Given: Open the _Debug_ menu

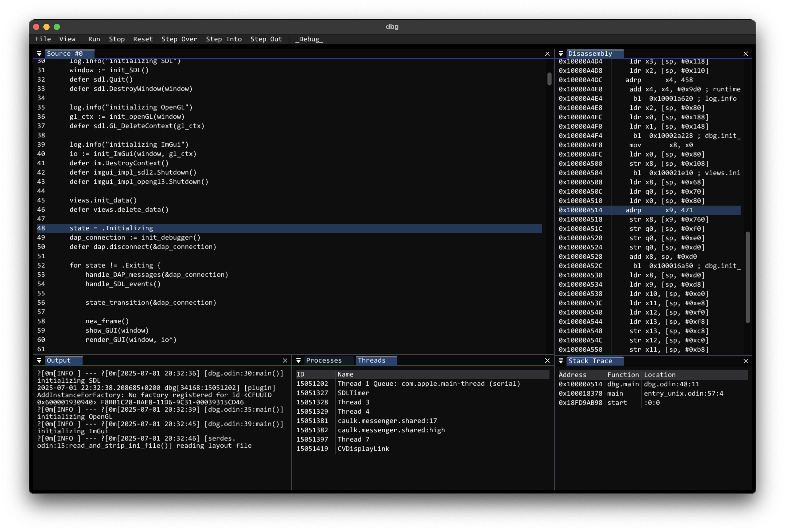Looking at the screenshot, I should coord(309,39).
